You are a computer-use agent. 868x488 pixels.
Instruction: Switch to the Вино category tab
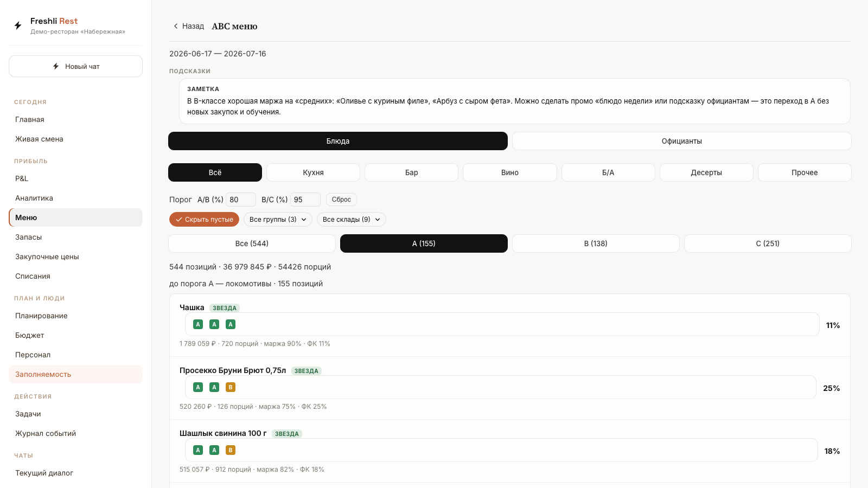pos(510,172)
